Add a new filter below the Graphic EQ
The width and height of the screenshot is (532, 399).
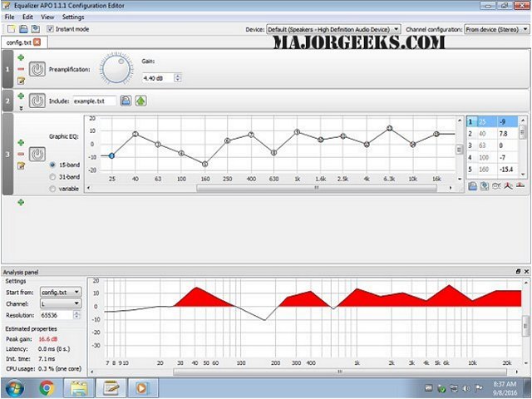tap(21, 203)
